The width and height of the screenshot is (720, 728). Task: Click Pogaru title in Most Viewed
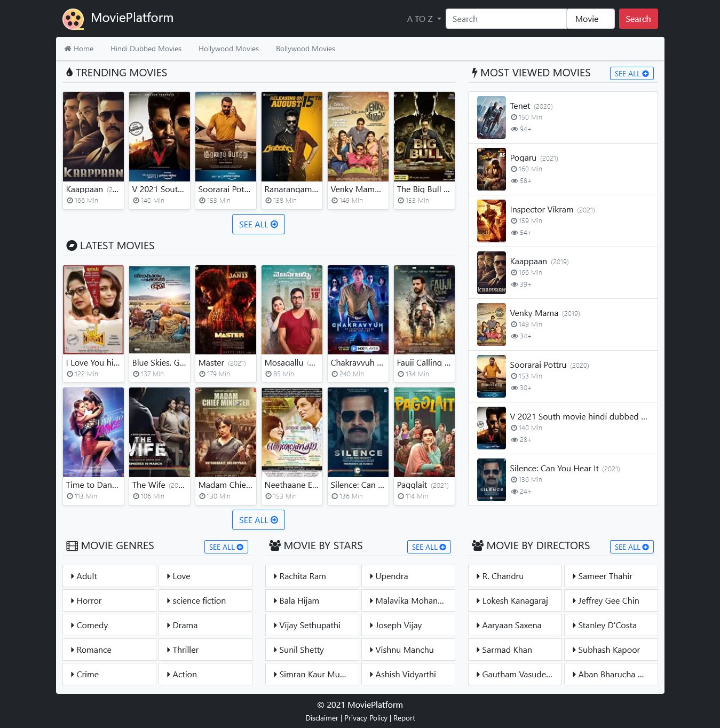[523, 158]
